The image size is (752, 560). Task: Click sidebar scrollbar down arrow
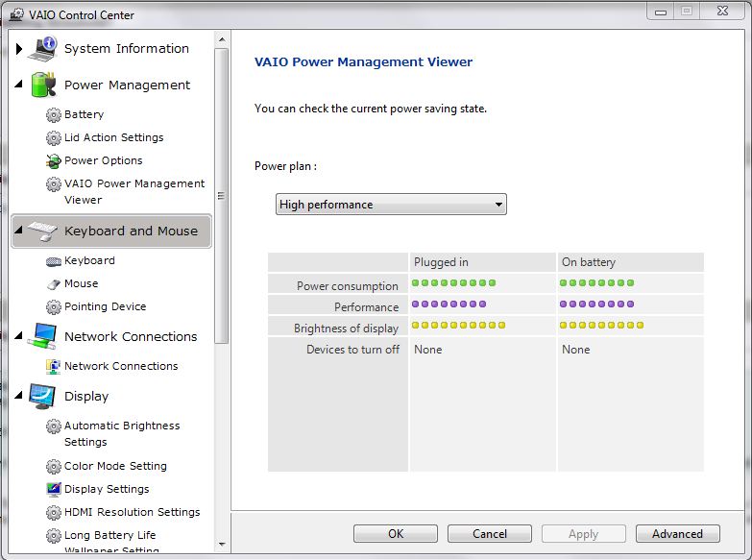click(x=222, y=545)
